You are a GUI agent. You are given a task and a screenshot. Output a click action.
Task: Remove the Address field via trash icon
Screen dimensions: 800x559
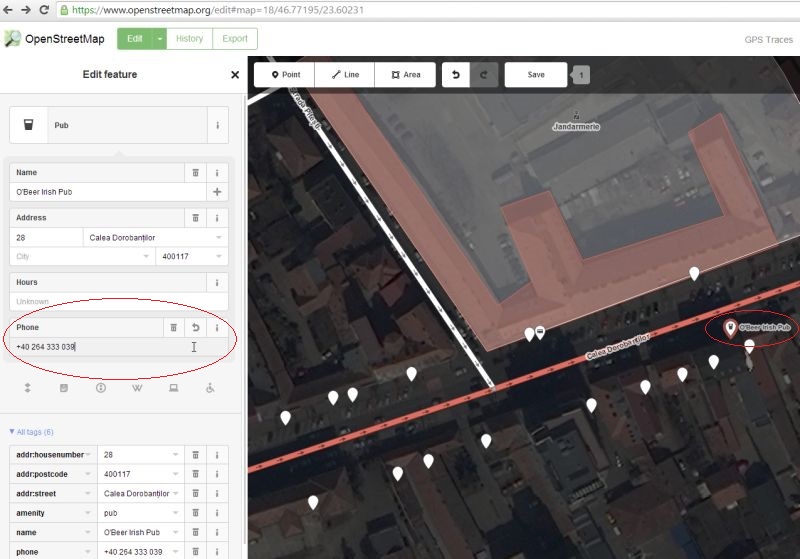tap(195, 218)
